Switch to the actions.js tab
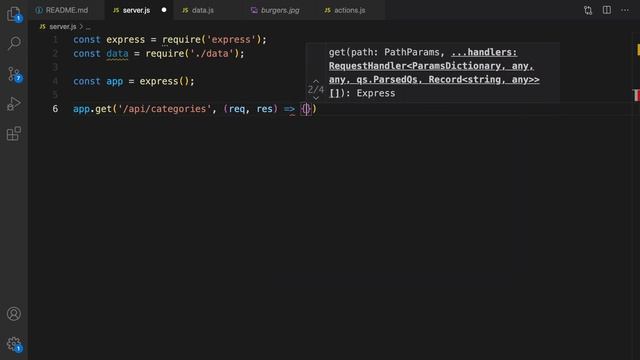 (x=349, y=10)
